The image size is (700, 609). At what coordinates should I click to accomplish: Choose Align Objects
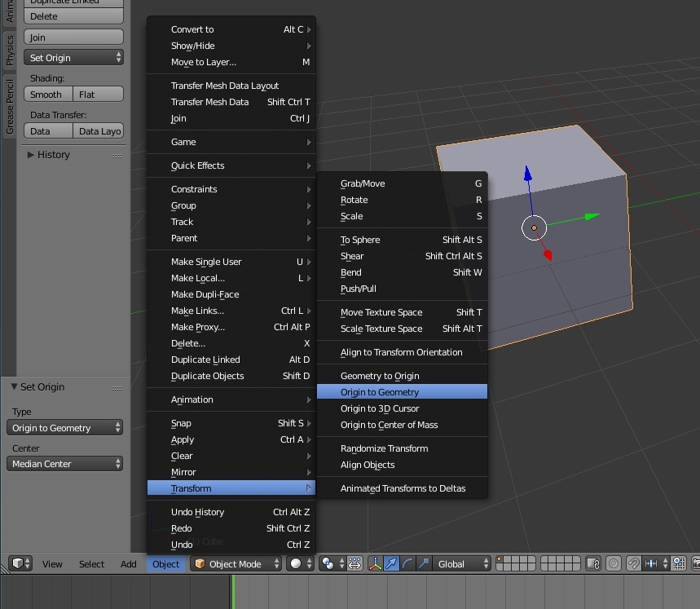402,465
